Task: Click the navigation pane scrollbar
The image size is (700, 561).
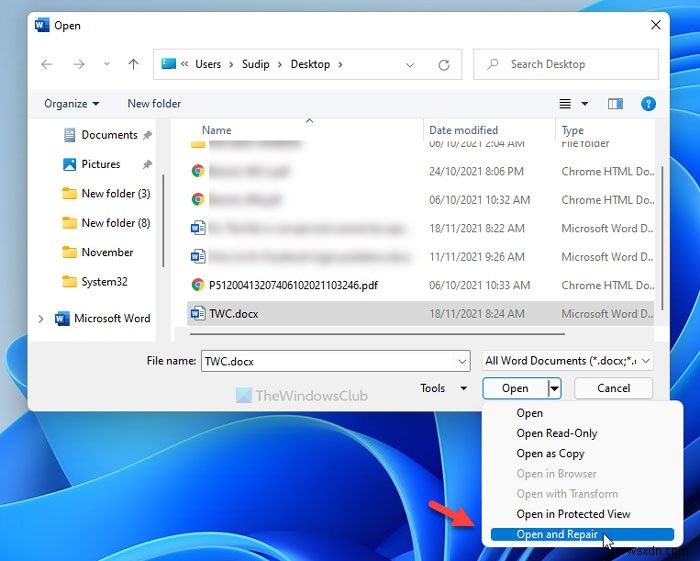Action: coord(163,220)
